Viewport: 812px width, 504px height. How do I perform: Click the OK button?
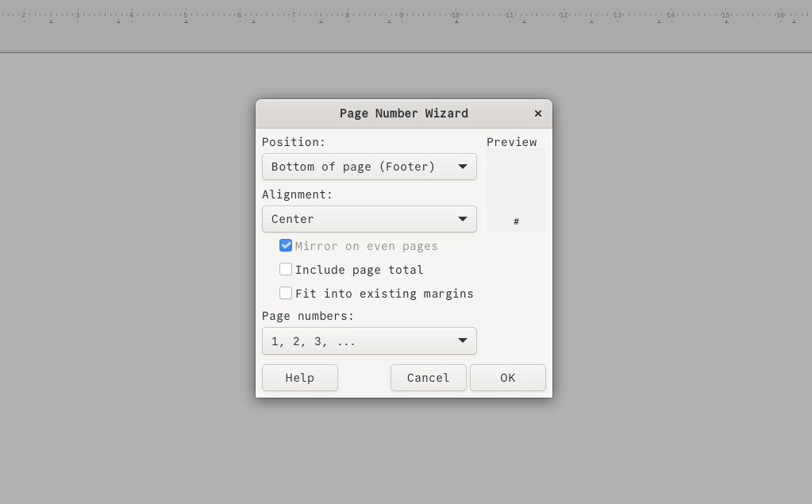coord(507,377)
